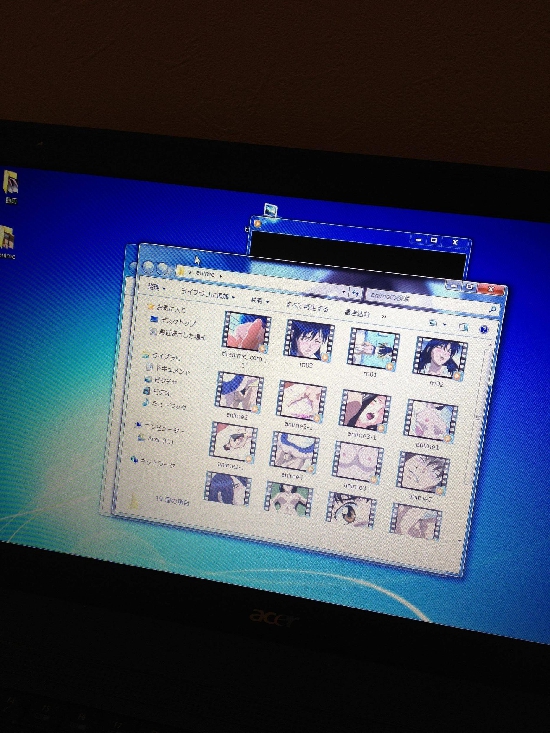Select コンピューター in the navigation pane
Screen dimensions: 550x733
pos(159,427)
